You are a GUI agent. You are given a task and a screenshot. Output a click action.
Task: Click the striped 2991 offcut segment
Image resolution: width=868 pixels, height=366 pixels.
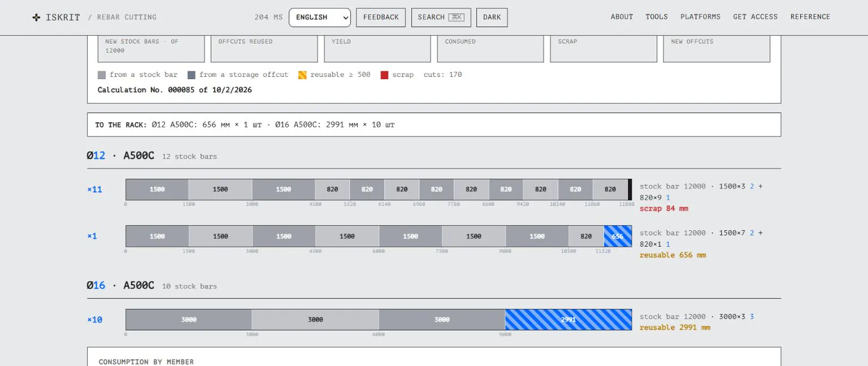coord(568,320)
